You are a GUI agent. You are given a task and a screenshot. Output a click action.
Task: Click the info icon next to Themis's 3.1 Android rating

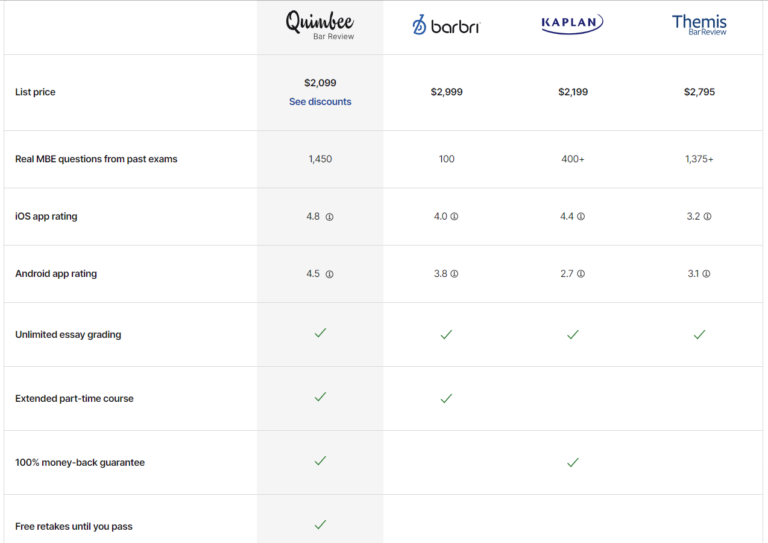click(708, 273)
